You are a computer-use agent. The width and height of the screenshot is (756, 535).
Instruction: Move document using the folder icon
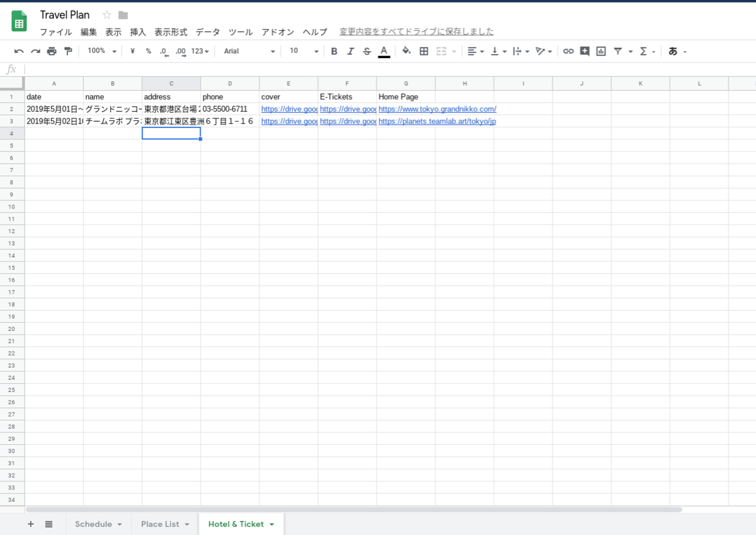pos(123,15)
